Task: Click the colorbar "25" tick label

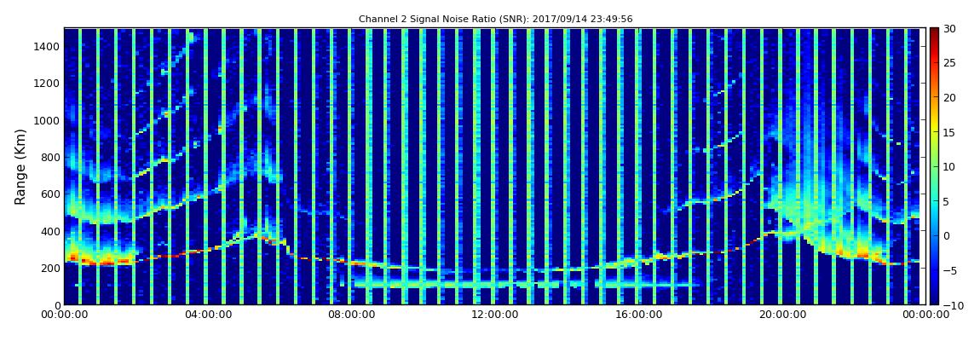Action: (x=950, y=62)
